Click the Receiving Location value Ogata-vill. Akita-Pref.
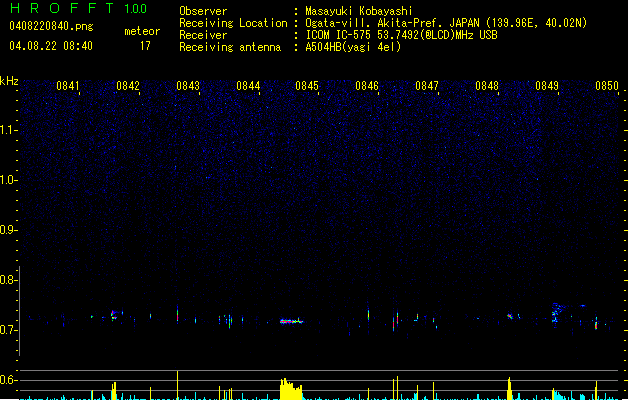 375,23
